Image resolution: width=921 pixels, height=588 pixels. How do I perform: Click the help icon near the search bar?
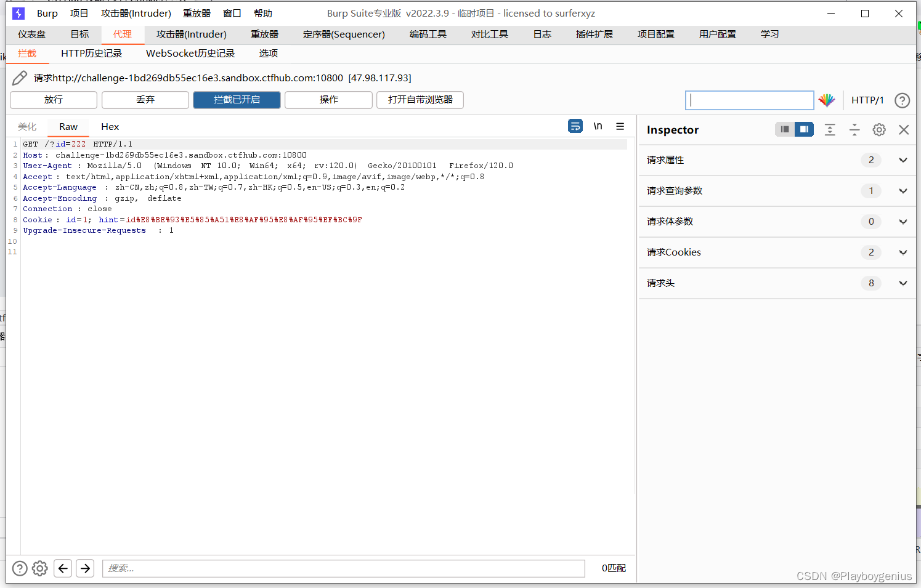pyautogui.click(x=20, y=568)
